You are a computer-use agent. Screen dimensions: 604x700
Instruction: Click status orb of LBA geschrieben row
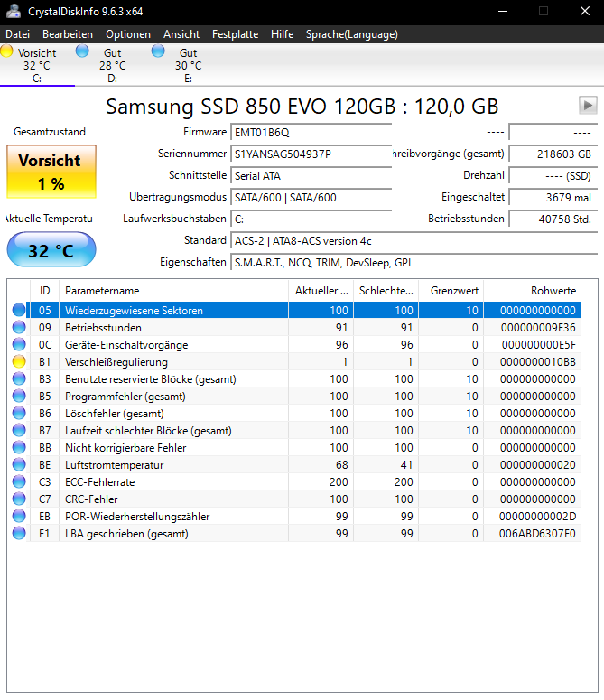click(x=19, y=534)
